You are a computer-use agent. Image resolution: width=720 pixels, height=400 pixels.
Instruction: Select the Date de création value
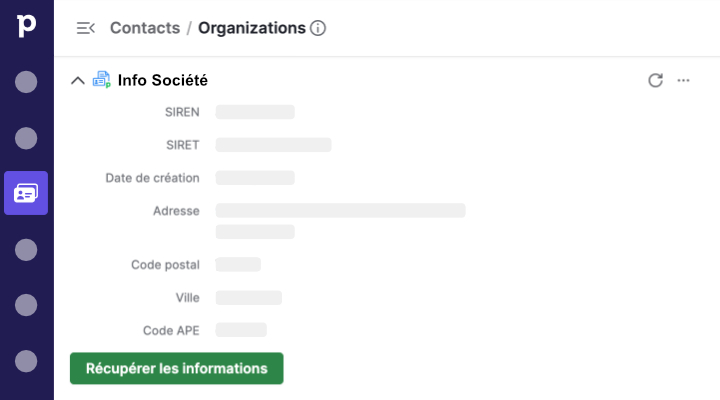255,178
